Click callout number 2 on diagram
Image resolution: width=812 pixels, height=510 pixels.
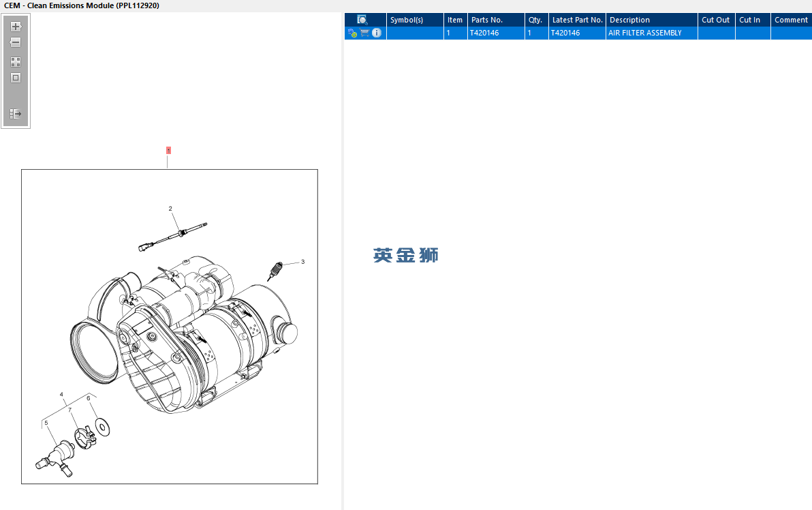coord(170,209)
